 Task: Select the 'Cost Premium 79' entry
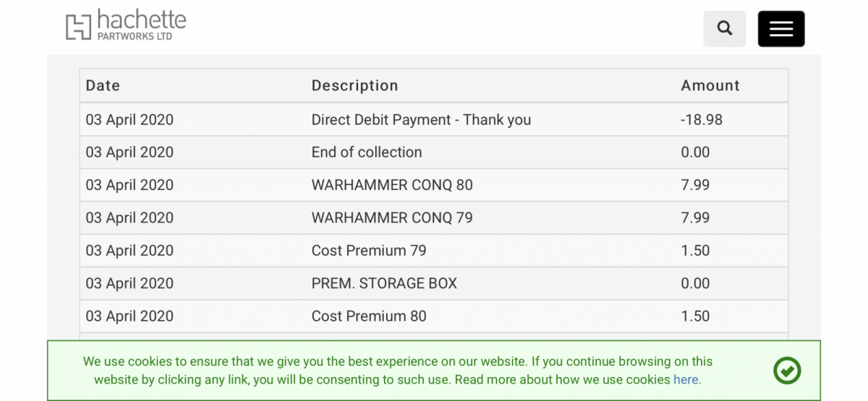coord(369,251)
